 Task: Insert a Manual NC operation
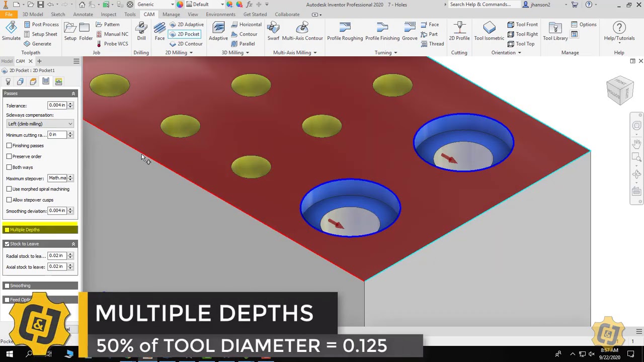pyautogui.click(x=112, y=34)
